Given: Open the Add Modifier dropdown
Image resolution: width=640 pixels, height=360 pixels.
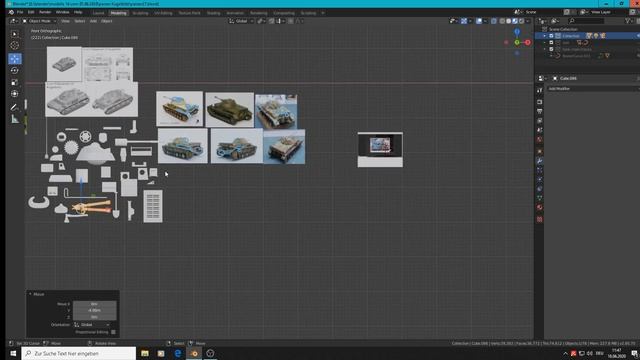Looking at the screenshot, I should [x=592, y=89].
